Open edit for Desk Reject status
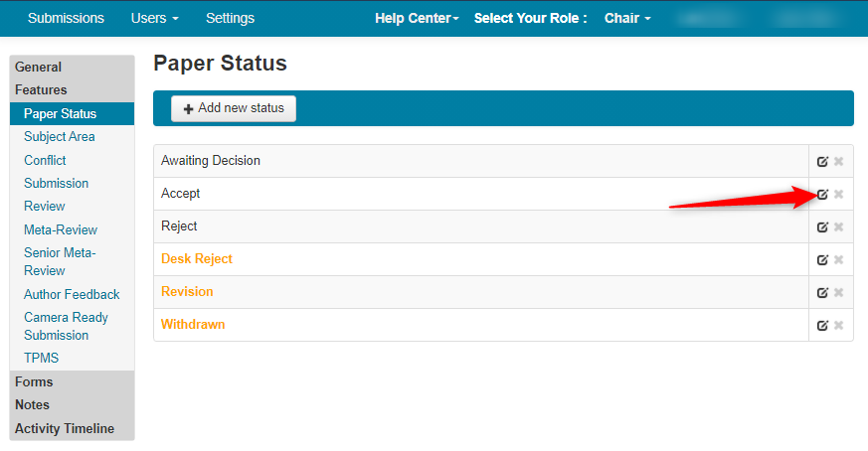 [822, 259]
